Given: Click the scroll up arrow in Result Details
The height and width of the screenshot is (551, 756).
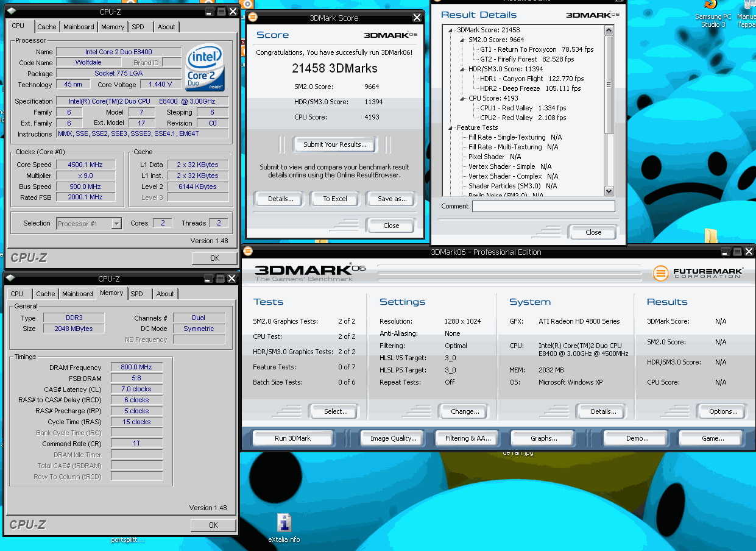Looking at the screenshot, I should 609,30.
